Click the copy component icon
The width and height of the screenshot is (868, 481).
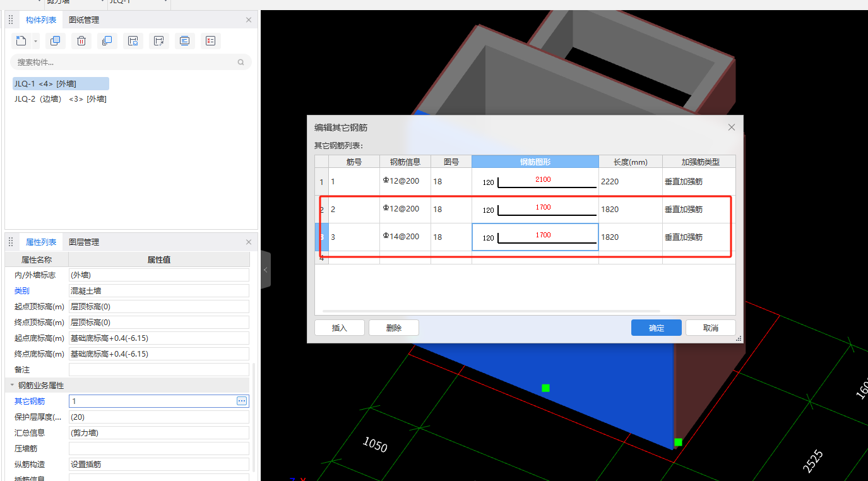pos(56,41)
